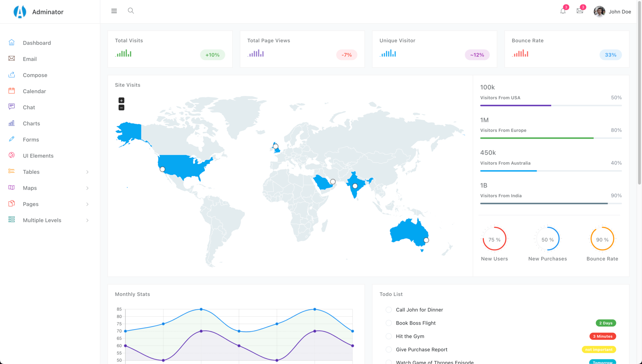Check the 'Call John for Dinner' todo
This screenshot has width=642, height=364.
click(x=389, y=310)
